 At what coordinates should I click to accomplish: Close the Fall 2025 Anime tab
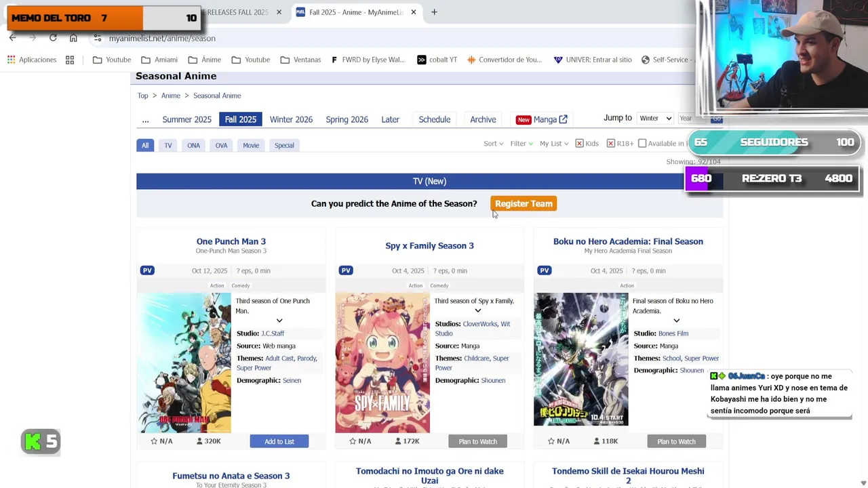pos(413,12)
